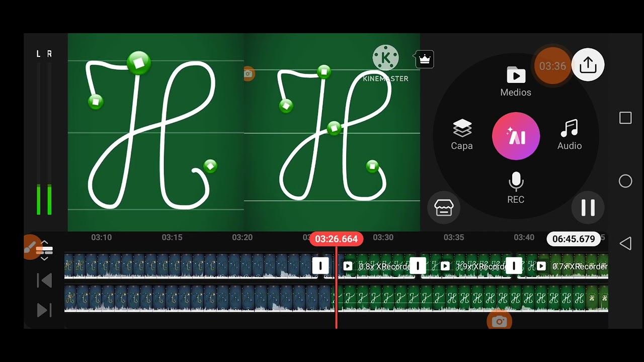Tap the orange camera bubble below timeline
This screenshot has height=362, width=644.
[499, 321]
